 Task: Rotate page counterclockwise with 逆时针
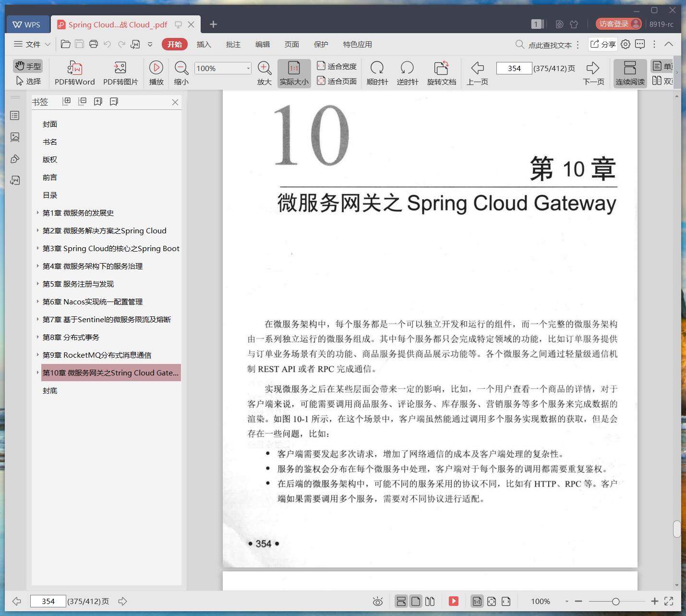407,68
